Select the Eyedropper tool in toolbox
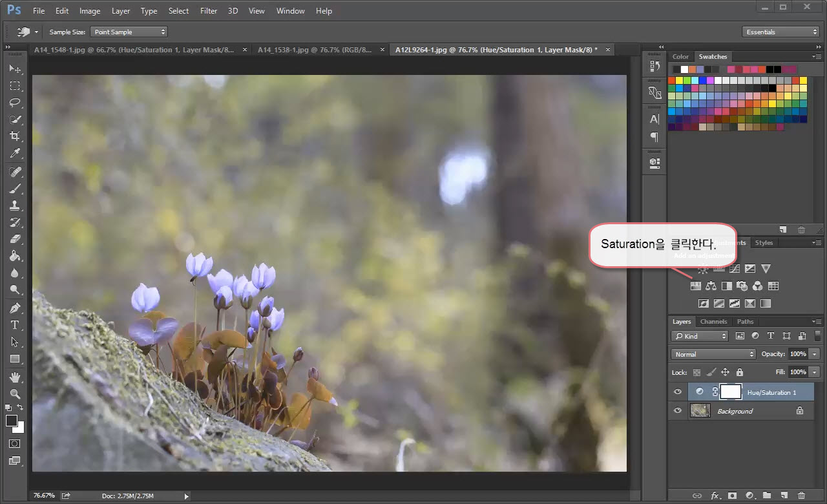This screenshot has width=827, height=504. [x=15, y=153]
